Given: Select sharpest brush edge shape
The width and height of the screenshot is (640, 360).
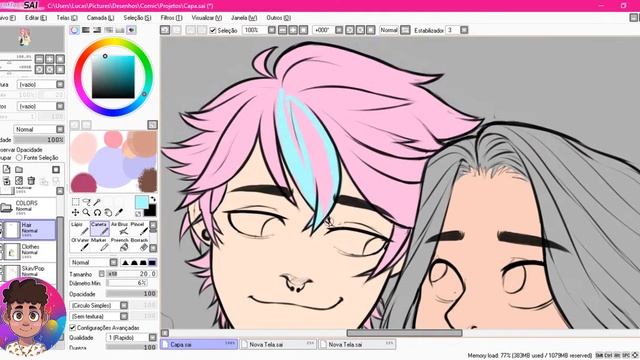Looking at the screenshot, I should click(125, 262).
